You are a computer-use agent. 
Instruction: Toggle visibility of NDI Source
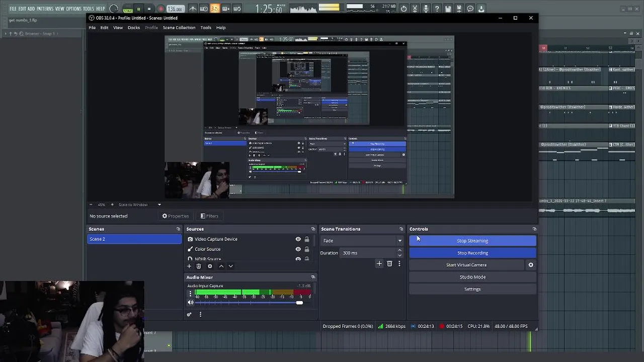click(298, 258)
